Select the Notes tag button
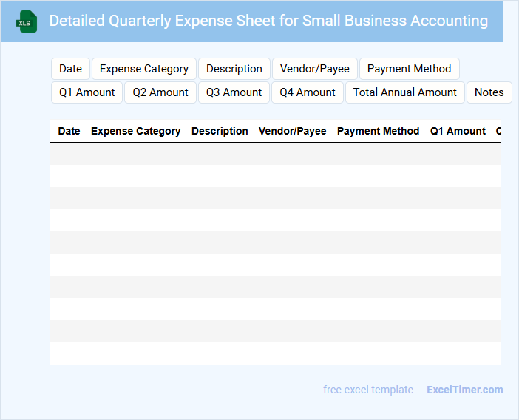Screen dimensions: 519x420 (489, 92)
